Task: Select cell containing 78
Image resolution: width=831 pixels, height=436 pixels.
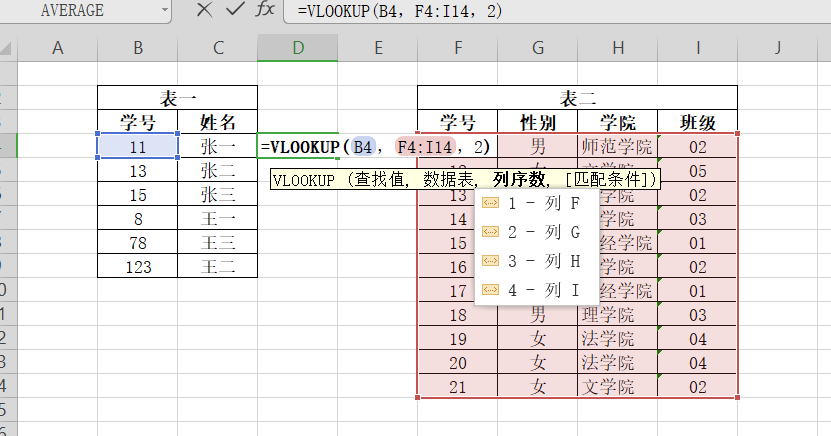Action: pyautogui.click(x=138, y=242)
